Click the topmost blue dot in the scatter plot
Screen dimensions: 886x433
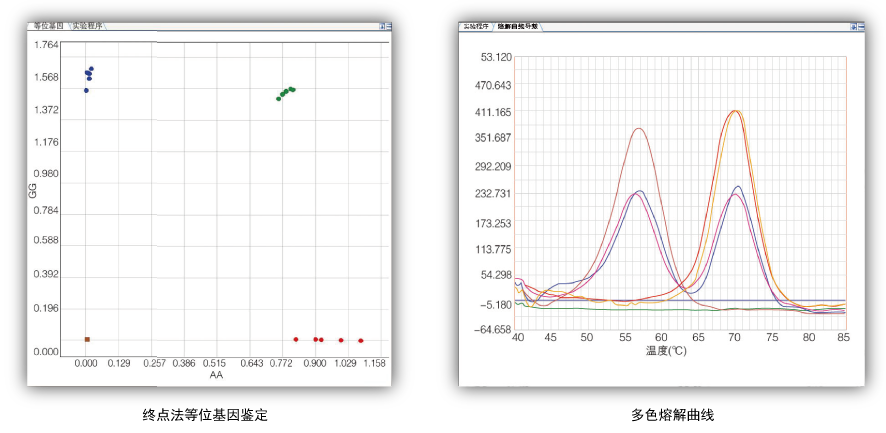click(91, 69)
